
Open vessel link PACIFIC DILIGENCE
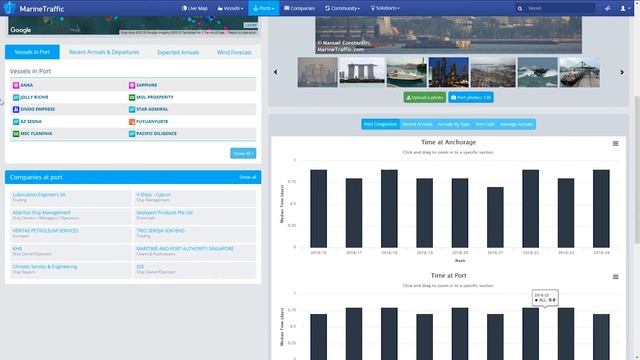[x=156, y=133]
